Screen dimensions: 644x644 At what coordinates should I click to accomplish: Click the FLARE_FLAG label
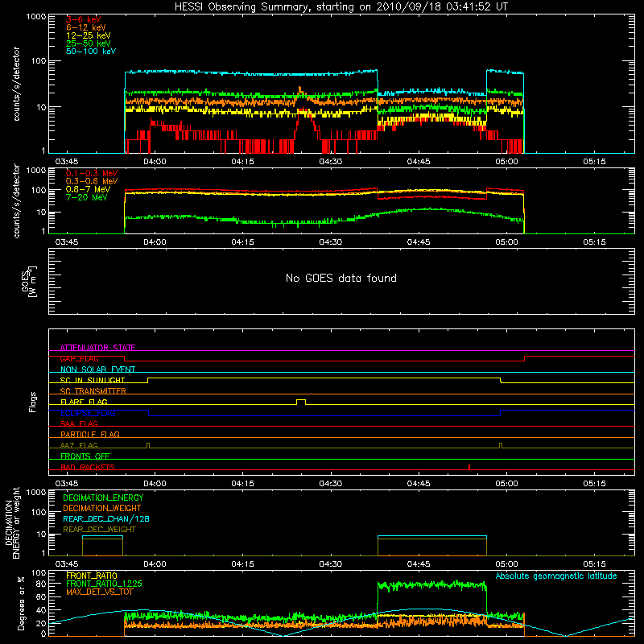[84, 402]
